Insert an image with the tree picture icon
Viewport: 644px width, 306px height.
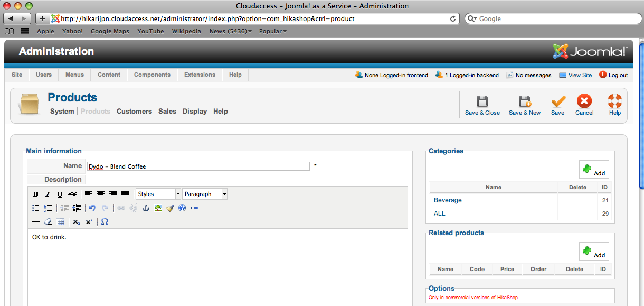pos(158,208)
